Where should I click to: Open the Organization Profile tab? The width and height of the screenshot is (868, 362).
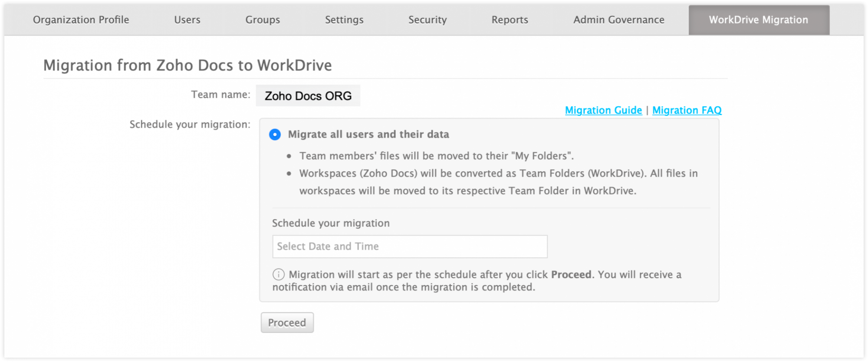[81, 20]
